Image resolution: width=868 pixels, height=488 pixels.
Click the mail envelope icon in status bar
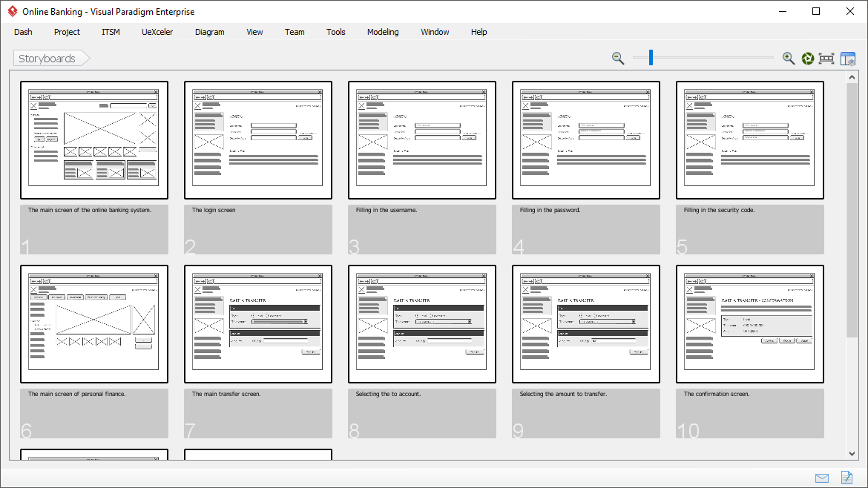click(x=822, y=478)
